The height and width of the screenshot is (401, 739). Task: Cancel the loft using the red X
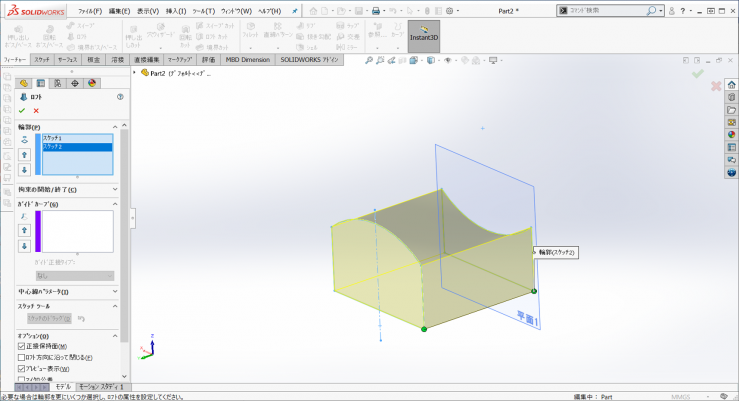pos(36,110)
